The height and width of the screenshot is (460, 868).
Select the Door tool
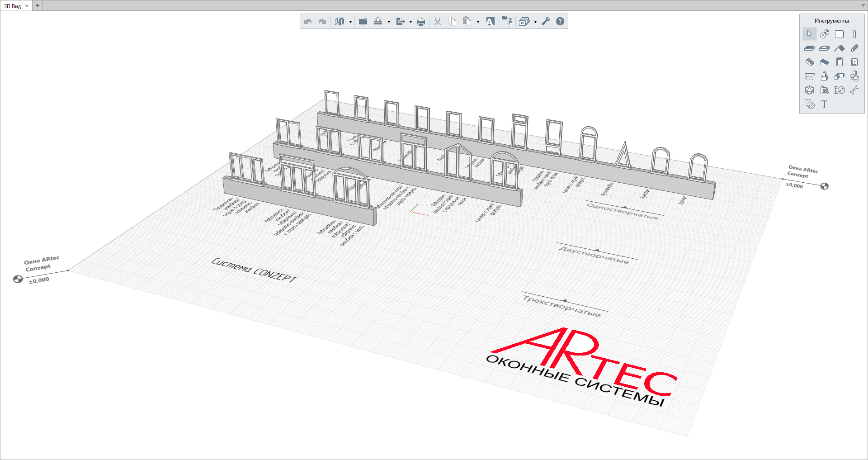[x=840, y=62]
